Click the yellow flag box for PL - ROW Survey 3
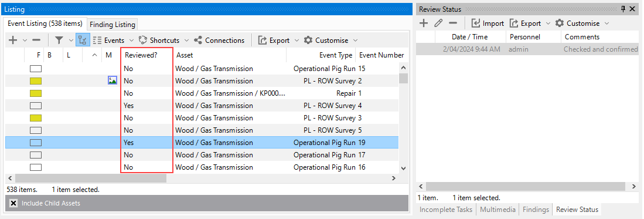Screen dimensions: 644x219 (36, 118)
